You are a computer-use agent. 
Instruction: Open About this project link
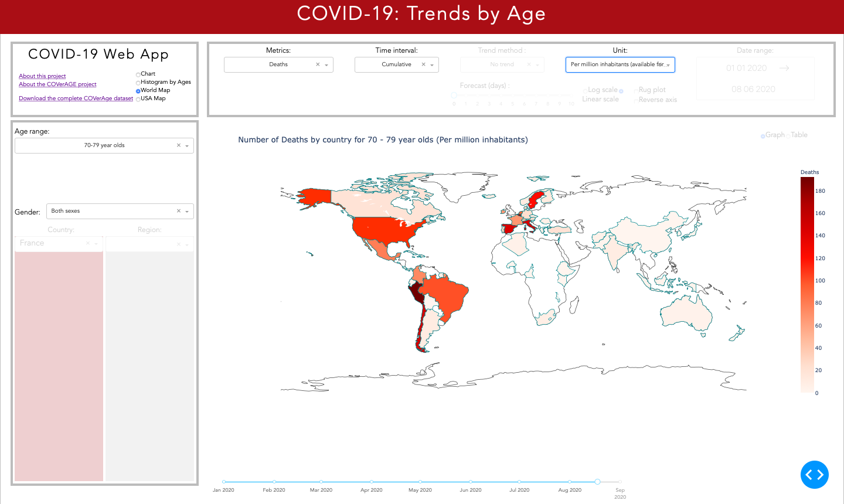tap(42, 76)
